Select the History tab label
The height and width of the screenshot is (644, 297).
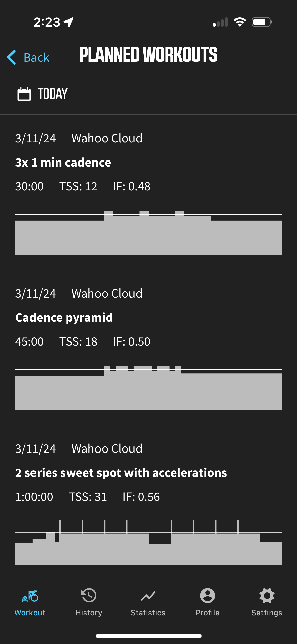[89, 613]
